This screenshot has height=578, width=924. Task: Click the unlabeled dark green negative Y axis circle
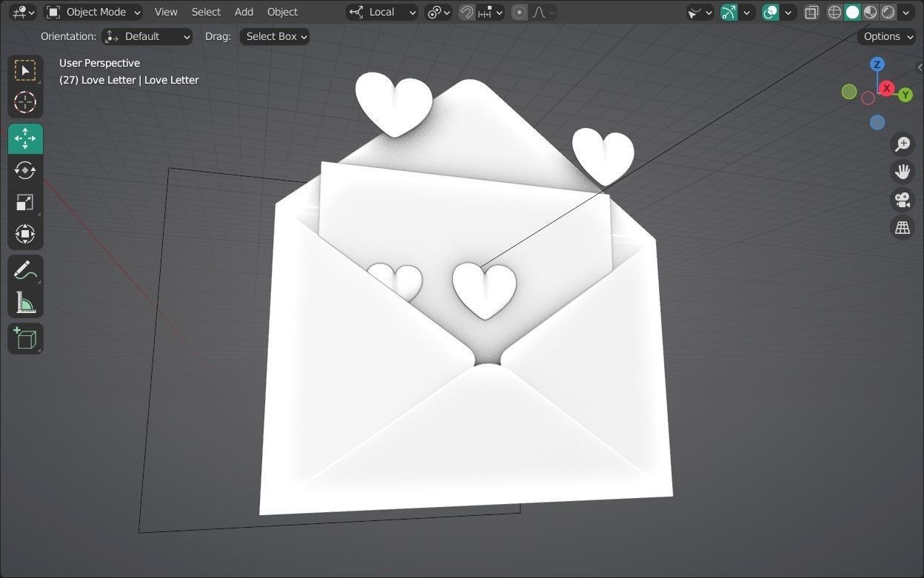[x=849, y=92]
